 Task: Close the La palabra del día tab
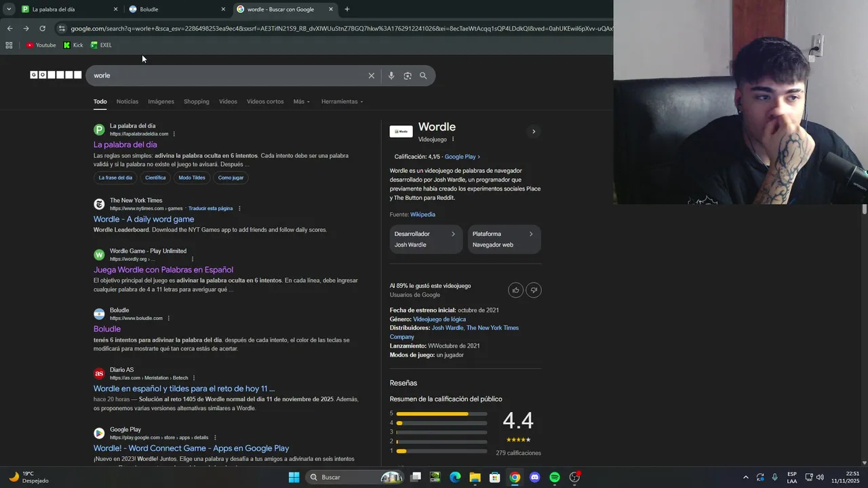[115, 9]
